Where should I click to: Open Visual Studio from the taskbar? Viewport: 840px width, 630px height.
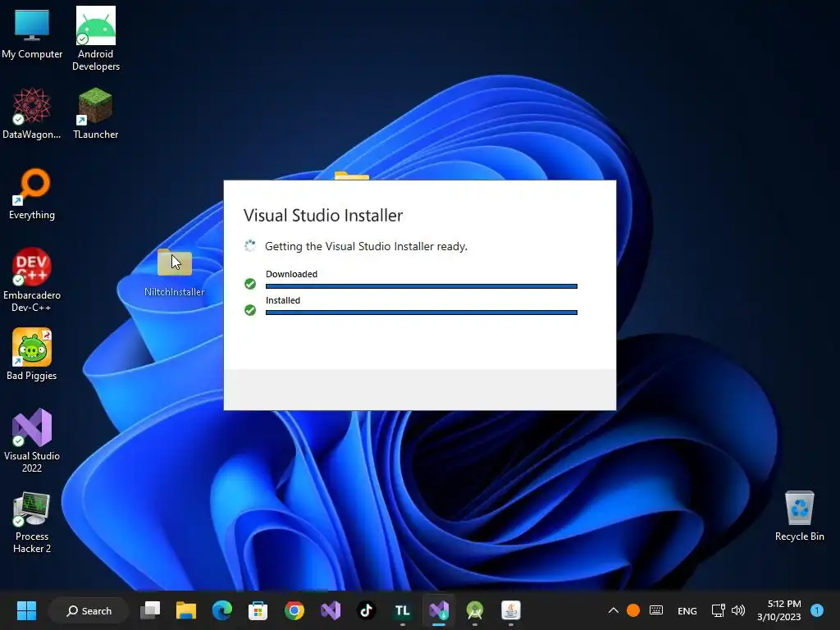click(x=331, y=610)
